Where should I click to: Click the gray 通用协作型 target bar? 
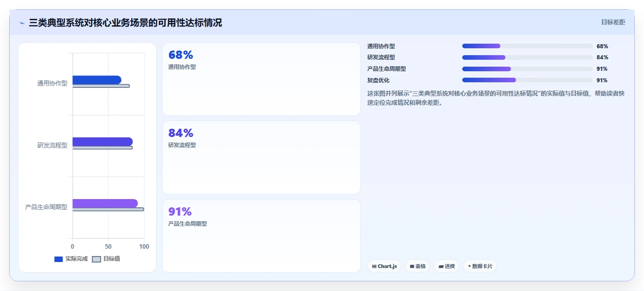(101, 86)
